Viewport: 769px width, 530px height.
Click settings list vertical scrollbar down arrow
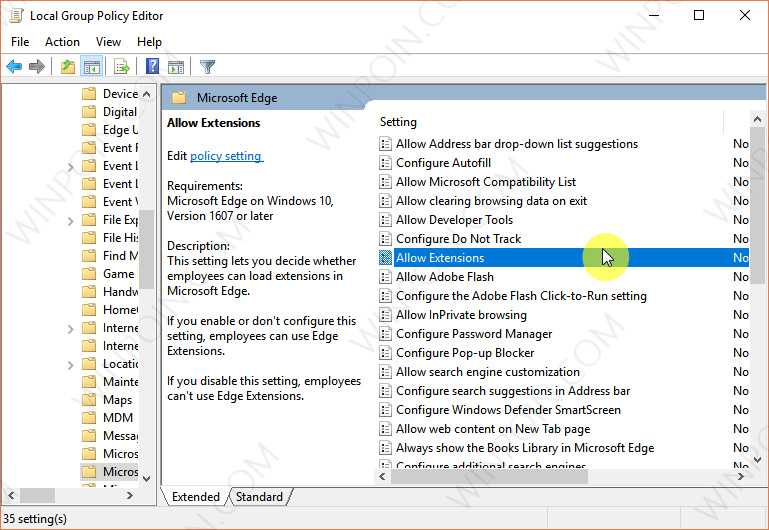point(757,460)
